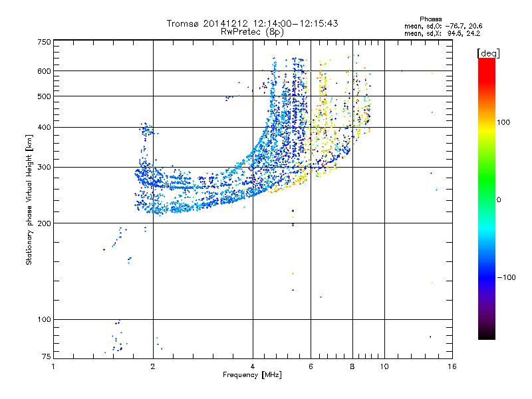Click the 'mean, sd,X: 94.5, 24.2' text
Screen dimensions: 532x399
pyautogui.click(x=442, y=33)
